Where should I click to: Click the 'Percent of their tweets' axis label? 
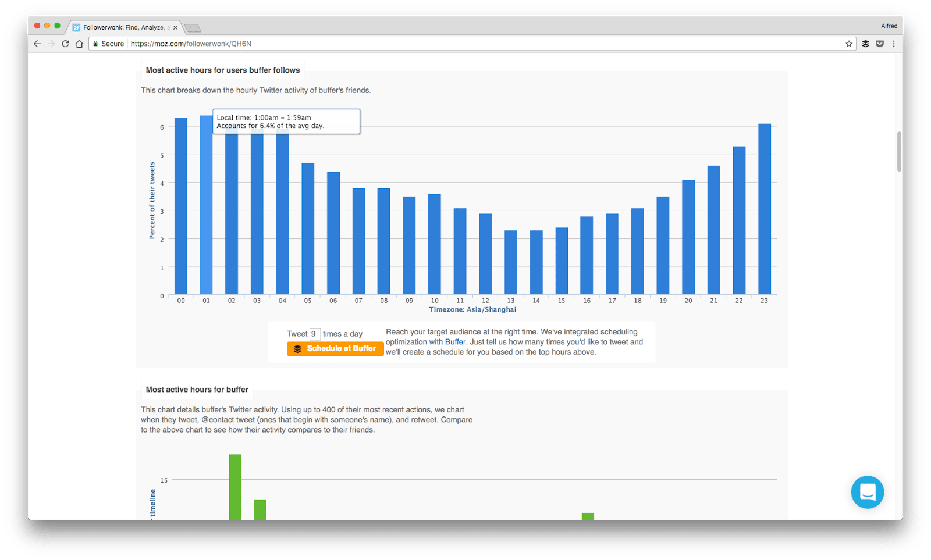152,201
